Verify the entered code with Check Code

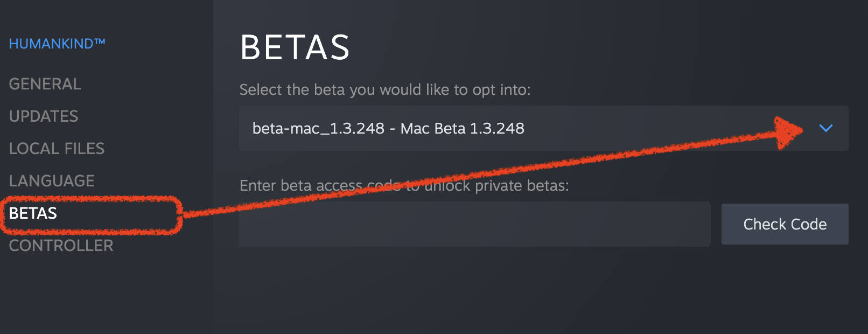pos(785,224)
